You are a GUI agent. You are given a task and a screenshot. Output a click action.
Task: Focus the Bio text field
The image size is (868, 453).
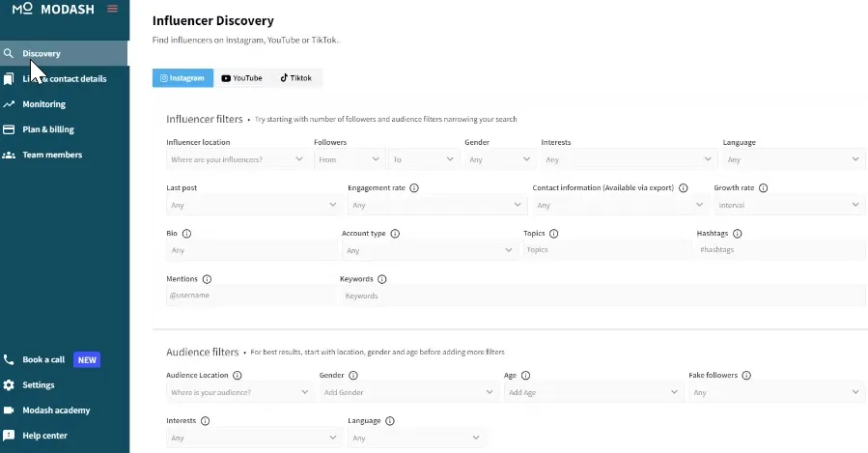(x=251, y=250)
